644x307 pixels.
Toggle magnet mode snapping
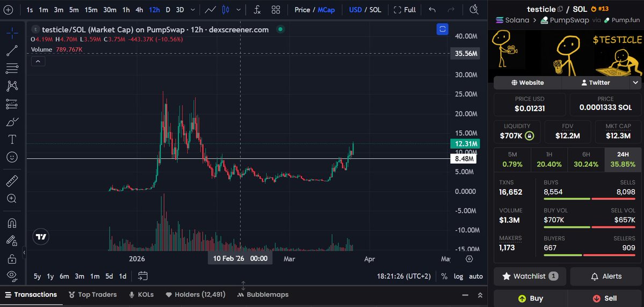[x=12, y=223]
